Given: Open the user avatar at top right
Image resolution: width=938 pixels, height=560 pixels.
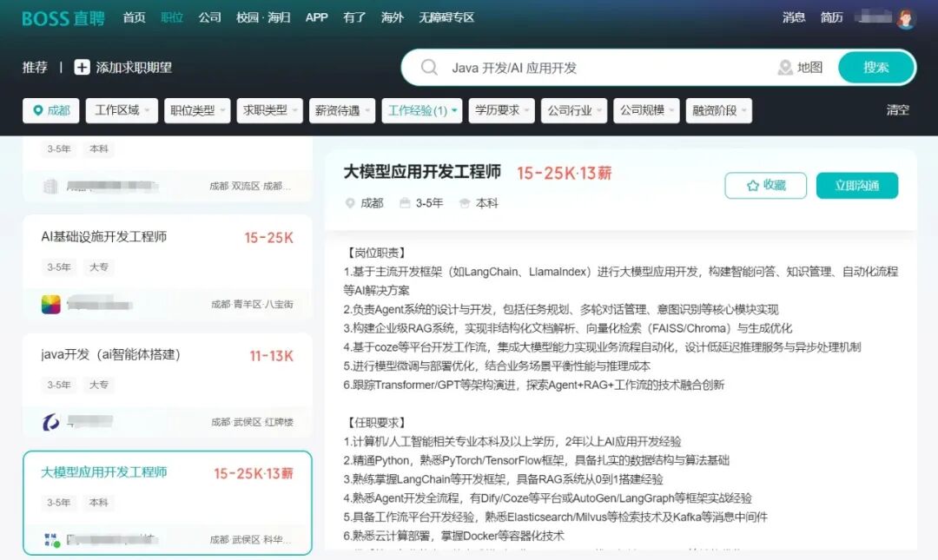Looking at the screenshot, I should (x=906, y=18).
